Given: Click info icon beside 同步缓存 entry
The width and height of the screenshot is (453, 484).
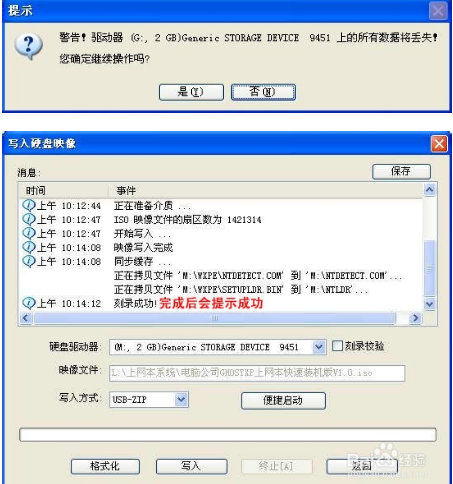Looking at the screenshot, I should [29, 261].
